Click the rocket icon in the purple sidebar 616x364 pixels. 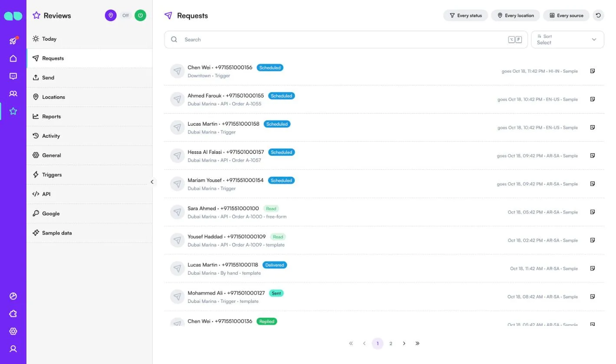tap(13, 41)
